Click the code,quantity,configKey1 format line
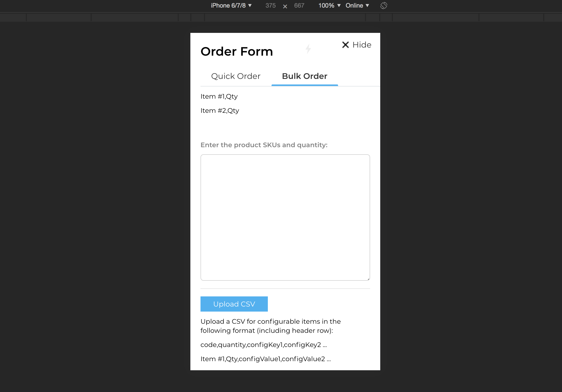 264,345
